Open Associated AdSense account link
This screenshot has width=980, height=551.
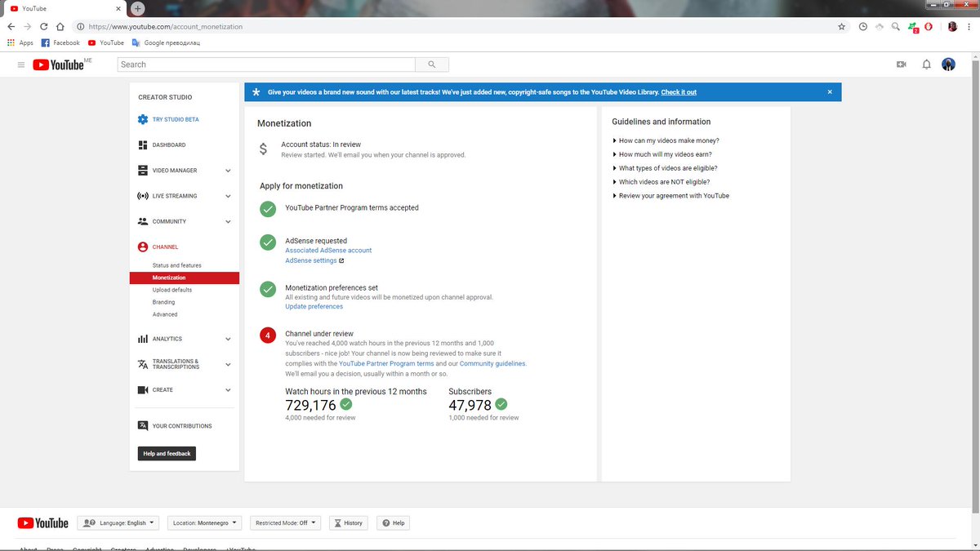point(328,251)
